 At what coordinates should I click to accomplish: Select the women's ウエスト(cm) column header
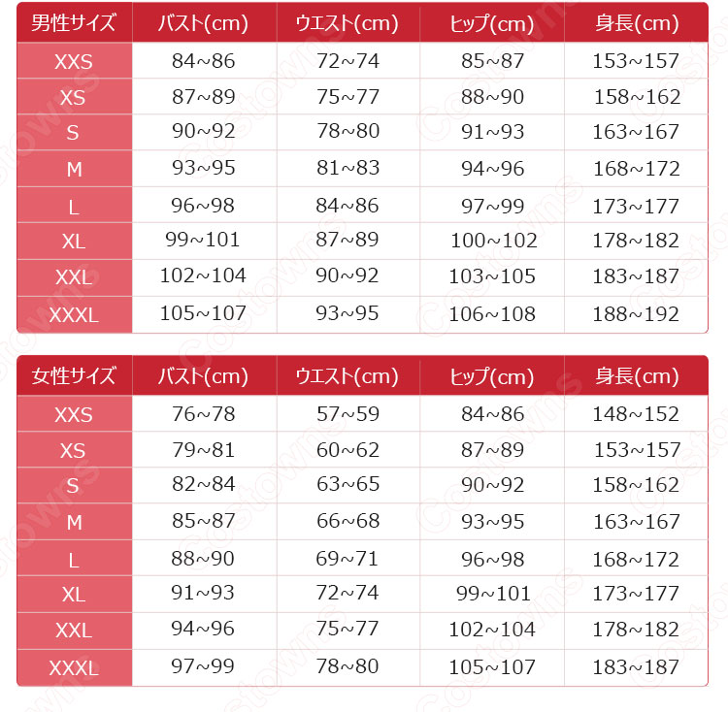[347, 376]
